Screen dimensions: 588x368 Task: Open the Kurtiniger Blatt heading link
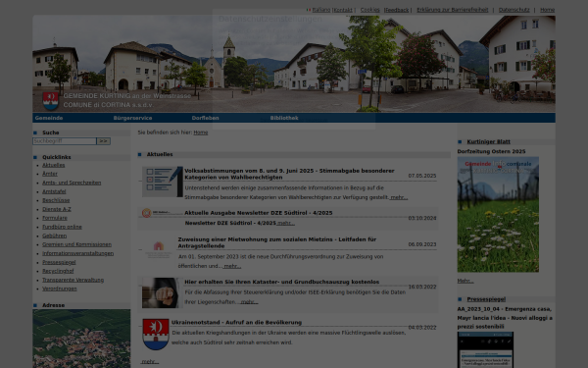[489, 142]
